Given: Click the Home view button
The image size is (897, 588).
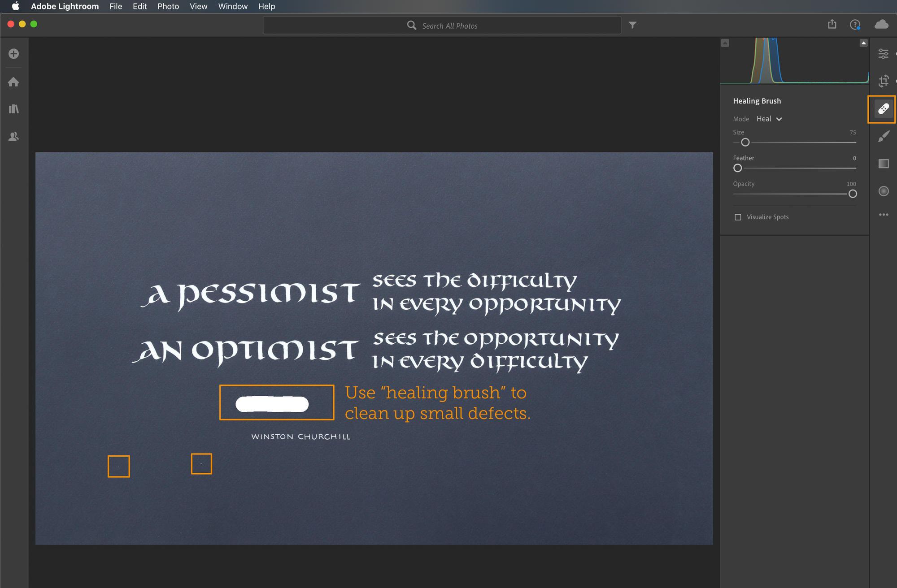Looking at the screenshot, I should pyautogui.click(x=14, y=82).
